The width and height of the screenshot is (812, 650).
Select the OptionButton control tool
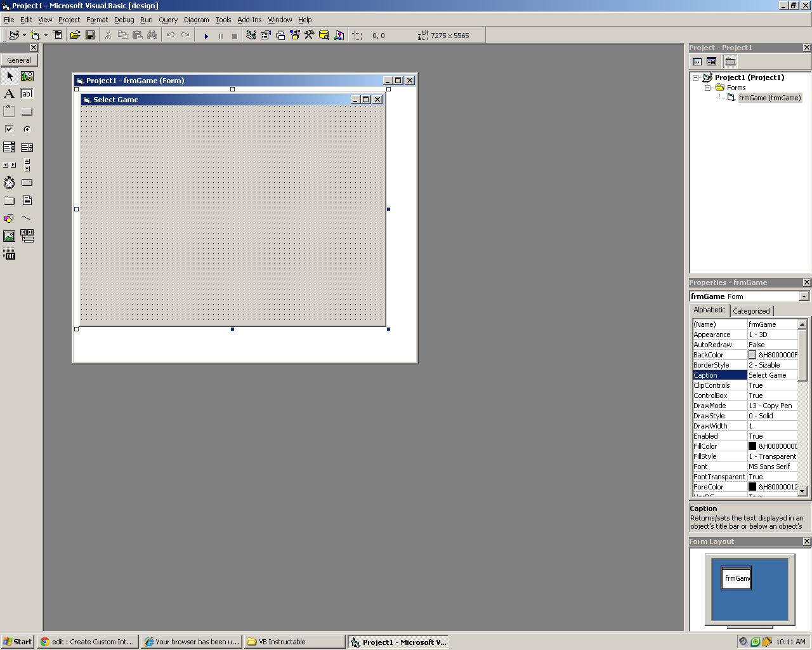click(x=27, y=129)
